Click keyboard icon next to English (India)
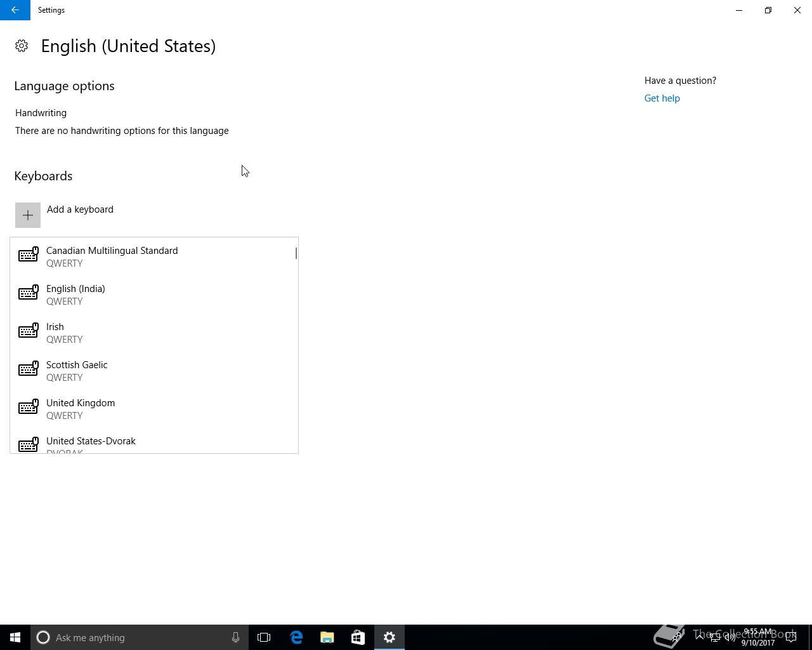Screen dimensions: 812x650 (29, 293)
